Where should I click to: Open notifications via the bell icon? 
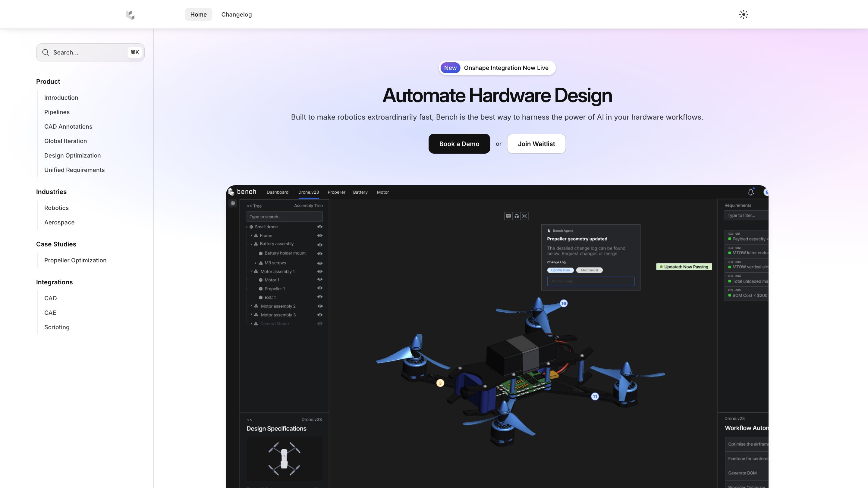pos(750,192)
